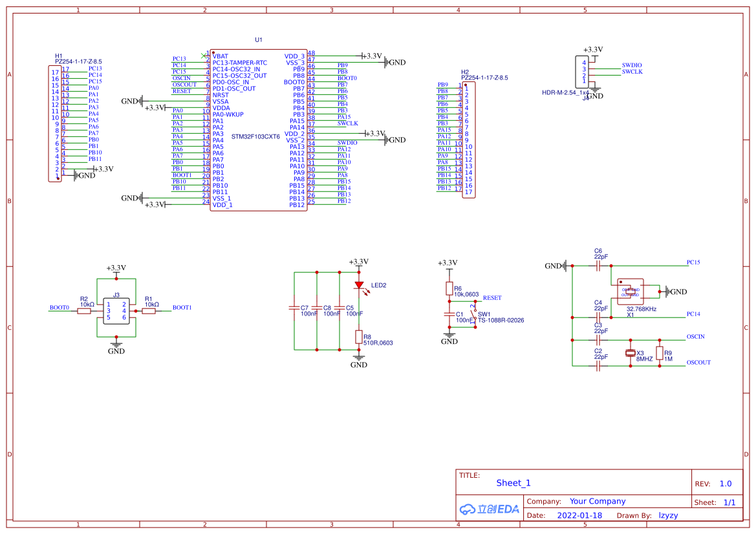This screenshot has width=756, height=534.
Task: Click the BOOT1 net label right of R1
Action: (x=182, y=308)
